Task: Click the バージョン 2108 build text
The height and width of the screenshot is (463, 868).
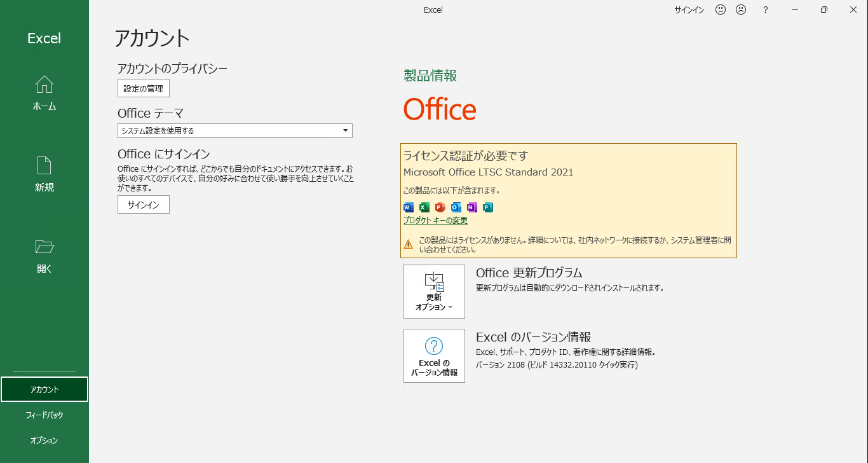Action: [557, 365]
